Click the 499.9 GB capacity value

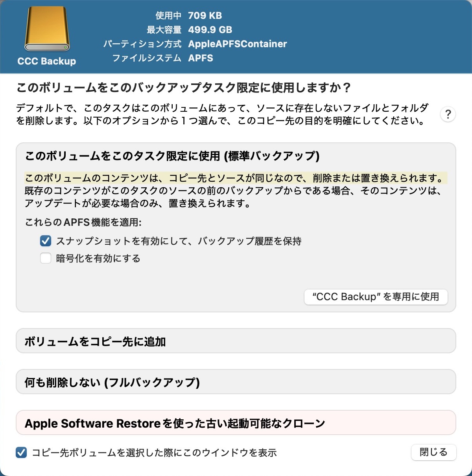coord(210,30)
